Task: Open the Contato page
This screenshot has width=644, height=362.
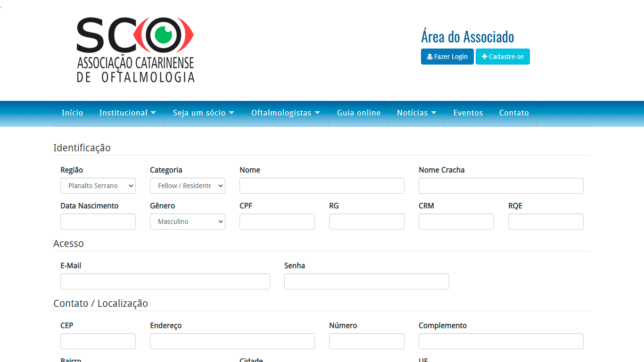Action: (514, 113)
